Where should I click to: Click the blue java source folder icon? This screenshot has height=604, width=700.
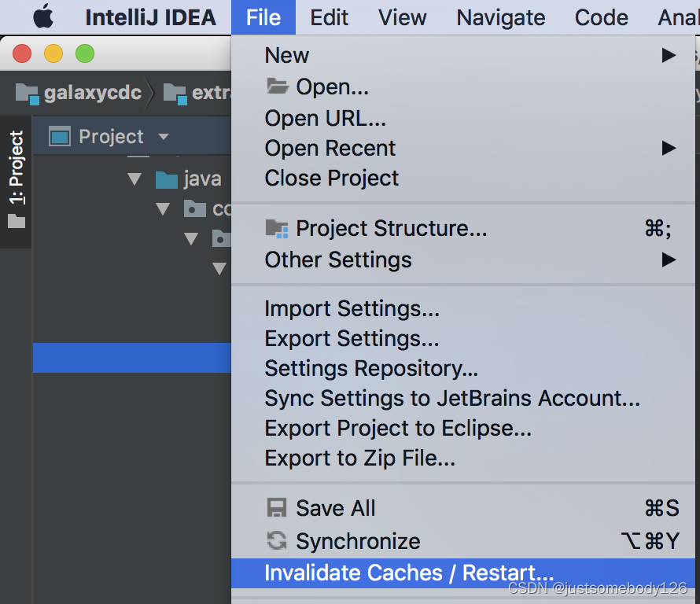click(166, 179)
